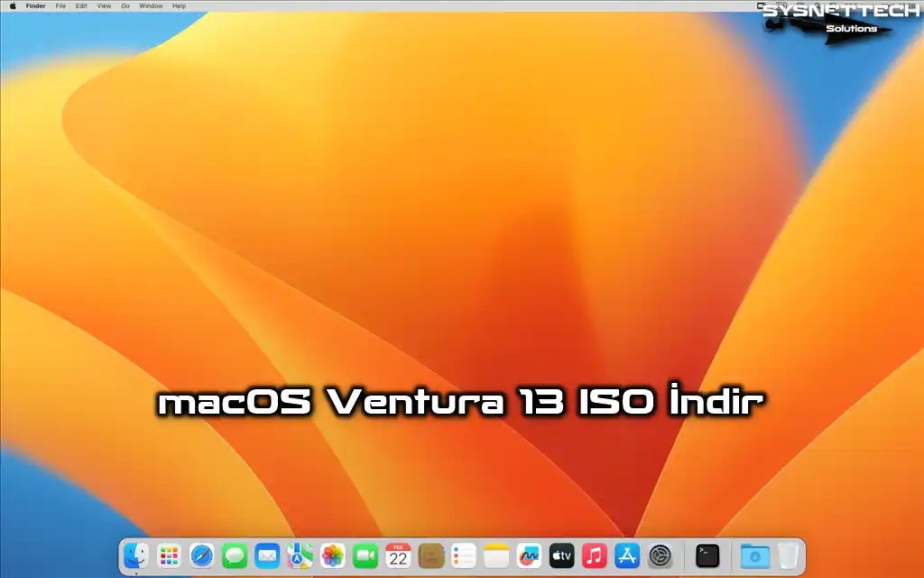Open the File menu

pyautogui.click(x=60, y=6)
